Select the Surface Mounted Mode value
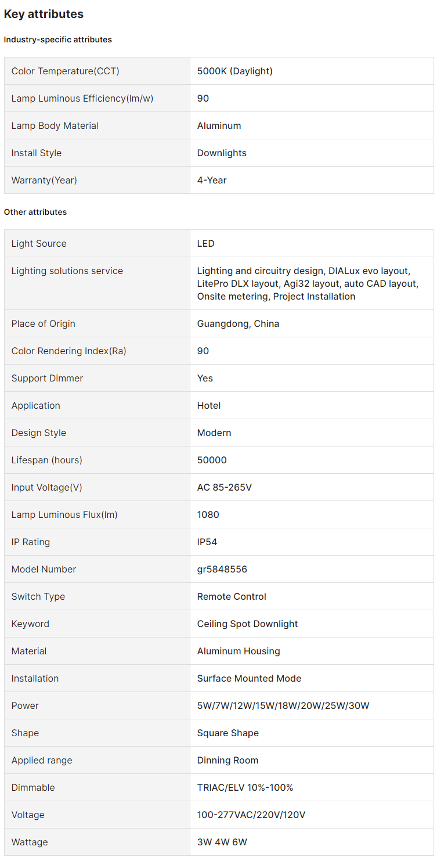 pos(249,678)
